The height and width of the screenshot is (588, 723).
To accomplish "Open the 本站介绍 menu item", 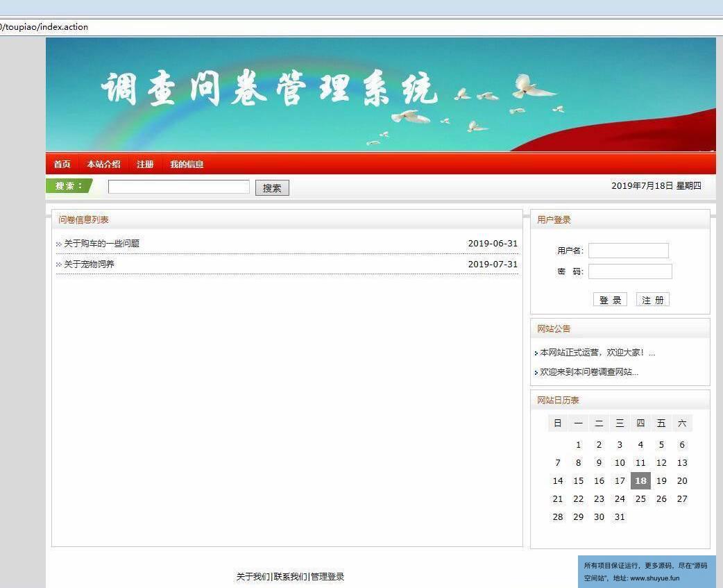I will coord(103,165).
